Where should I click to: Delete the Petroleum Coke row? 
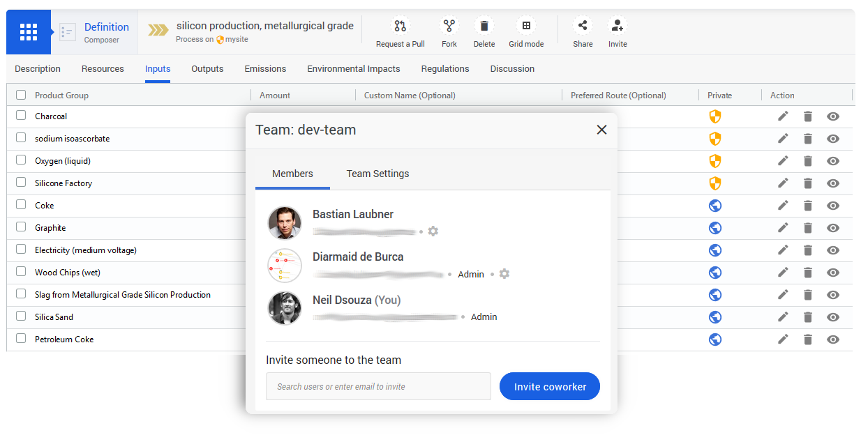pos(808,339)
